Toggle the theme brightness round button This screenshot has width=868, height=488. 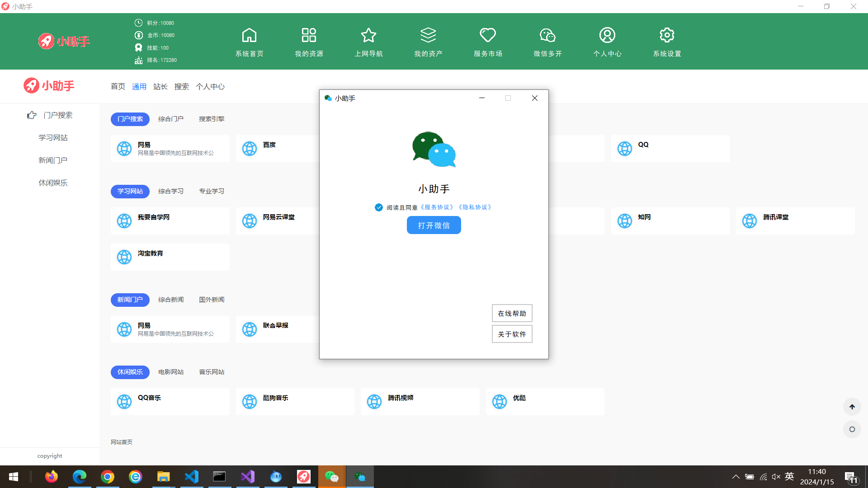852,429
